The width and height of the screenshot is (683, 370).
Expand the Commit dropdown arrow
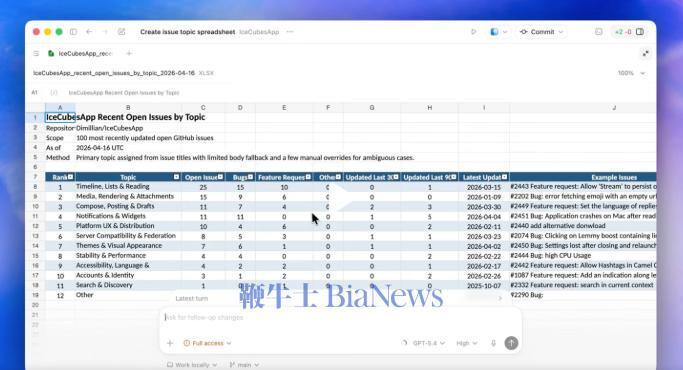coord(561,32)
